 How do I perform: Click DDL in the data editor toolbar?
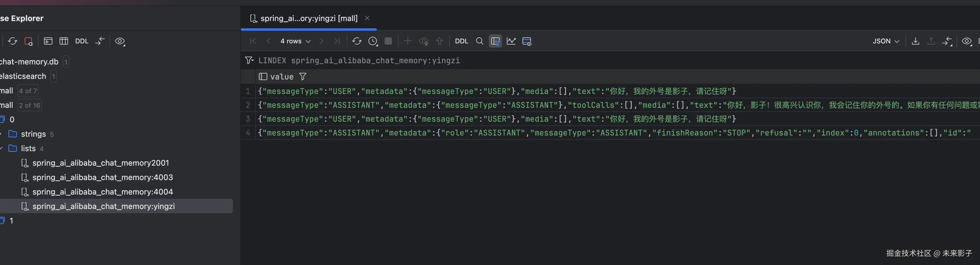tap(461, 41)
